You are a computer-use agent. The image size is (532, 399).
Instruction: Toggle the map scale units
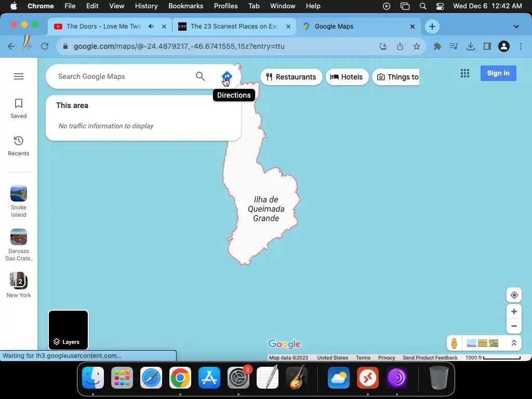click(x=493, y=357)
